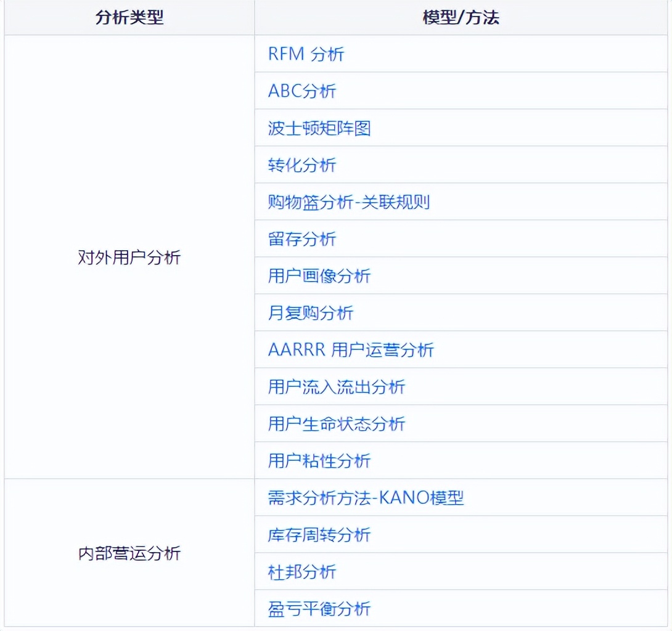672x631 pixels.
Task: Click the 波士顿矩阵图 link
Action: 319,128
